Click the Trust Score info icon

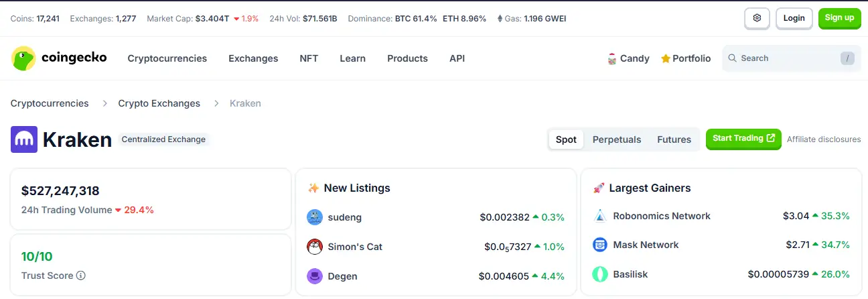click(81, 276)
